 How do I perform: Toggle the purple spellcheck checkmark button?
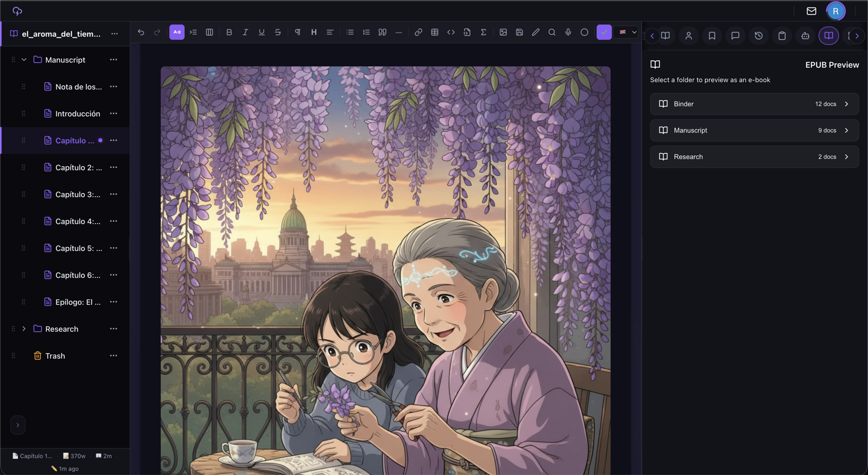[x=604, y=33]
